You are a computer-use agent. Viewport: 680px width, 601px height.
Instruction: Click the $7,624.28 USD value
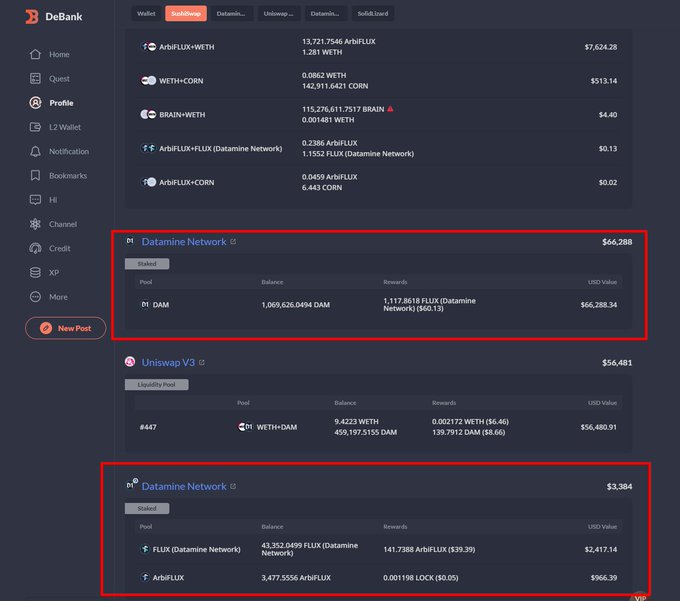coord(601,47)
